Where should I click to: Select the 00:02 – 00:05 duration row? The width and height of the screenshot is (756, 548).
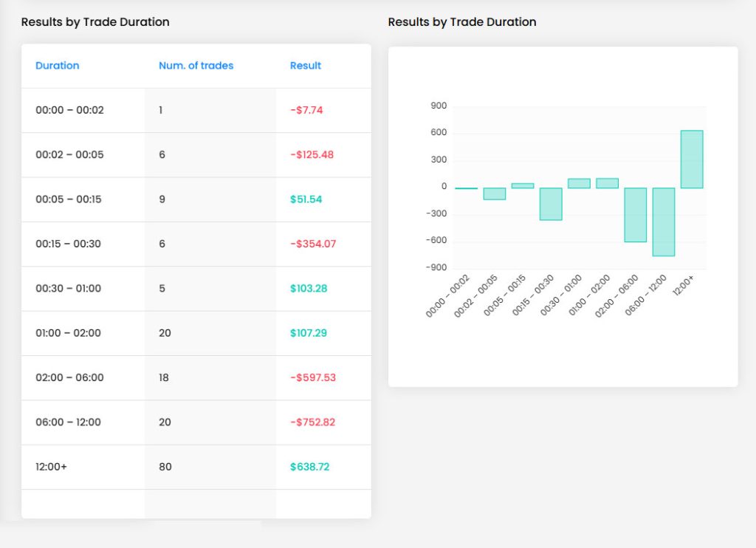coord(196,155)
